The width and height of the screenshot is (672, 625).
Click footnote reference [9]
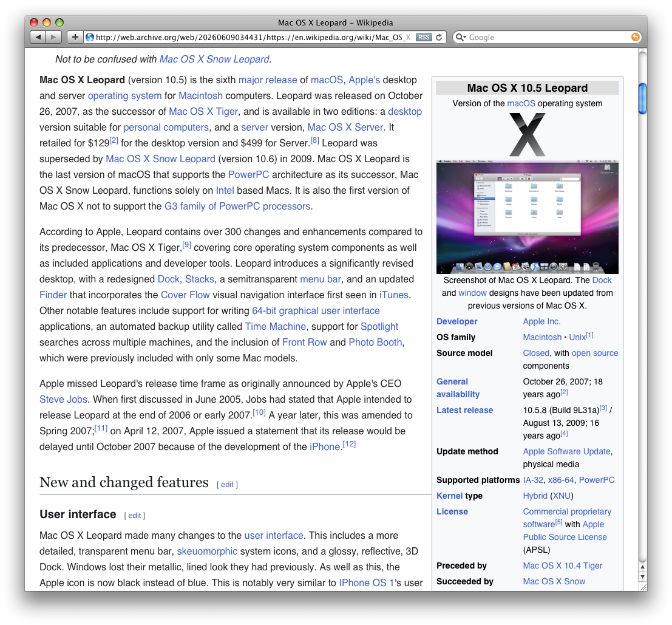186,245
